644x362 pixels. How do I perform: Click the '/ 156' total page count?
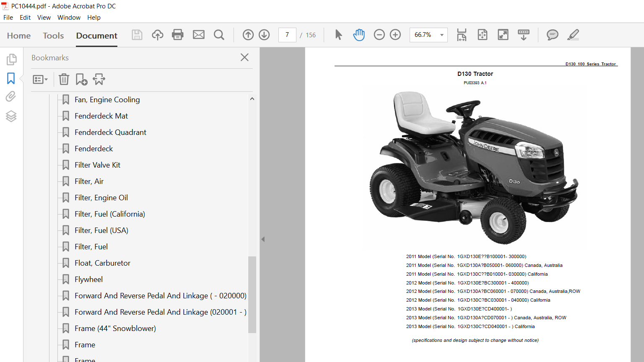pos(308,35)
